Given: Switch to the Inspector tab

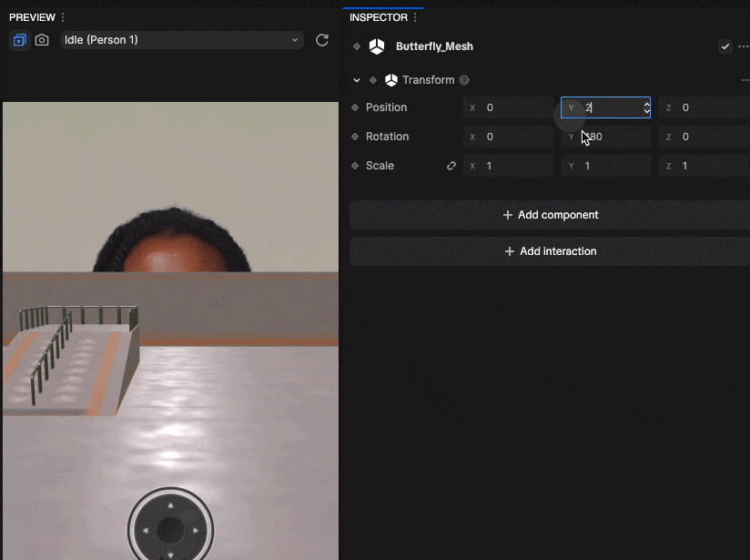Looking at the screenshot, I should coord(378,17).
